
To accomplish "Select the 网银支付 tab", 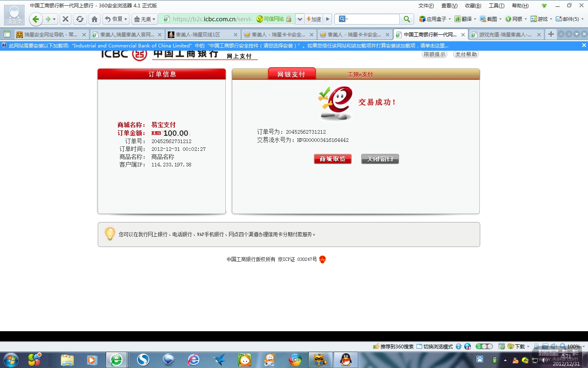I will (291, 74).
